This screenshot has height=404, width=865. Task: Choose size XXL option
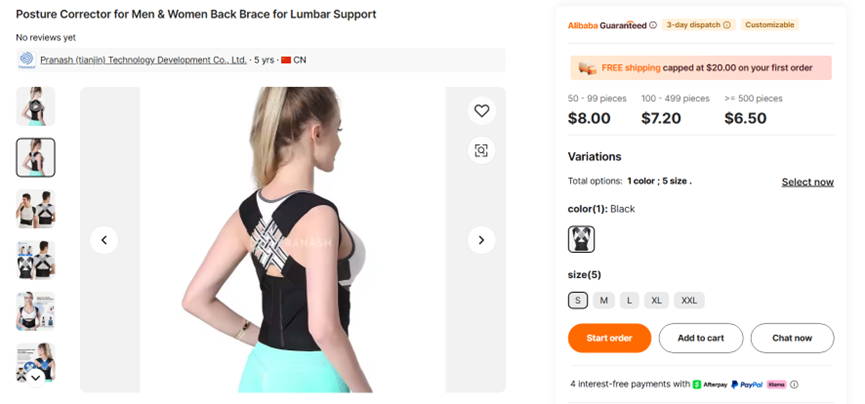(689, 300)
